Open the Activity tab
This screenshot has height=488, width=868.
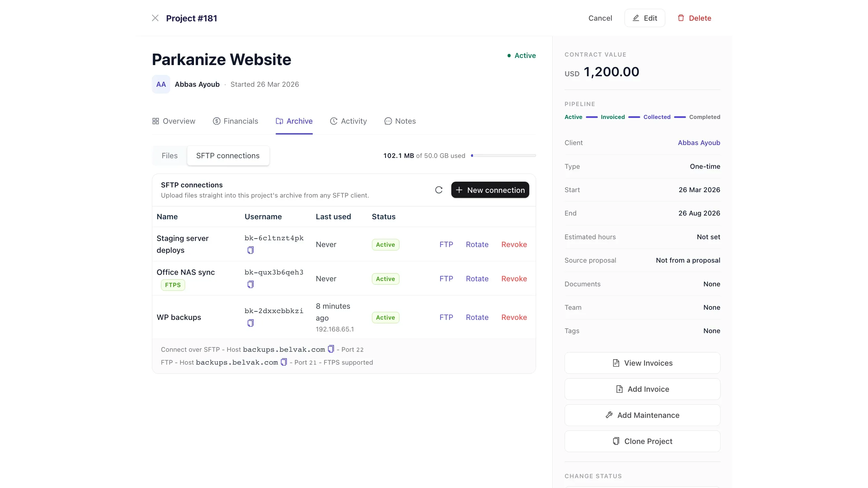(x=348, y=121)
